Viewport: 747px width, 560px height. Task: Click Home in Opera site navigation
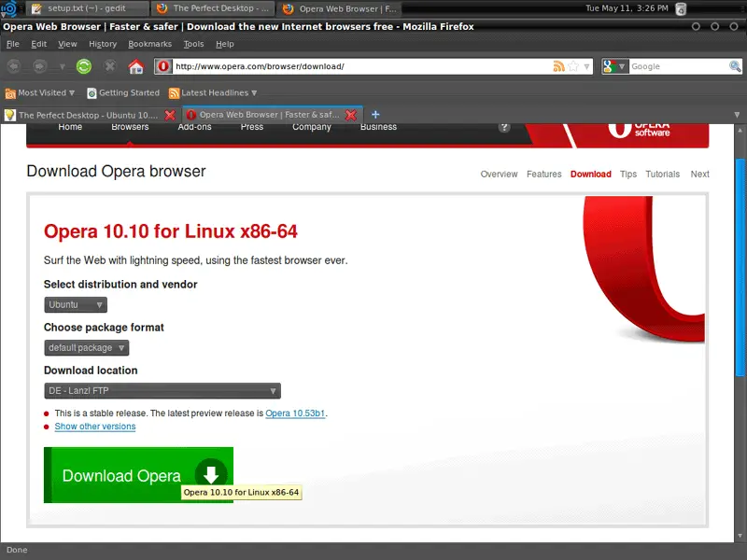(70, 127)
